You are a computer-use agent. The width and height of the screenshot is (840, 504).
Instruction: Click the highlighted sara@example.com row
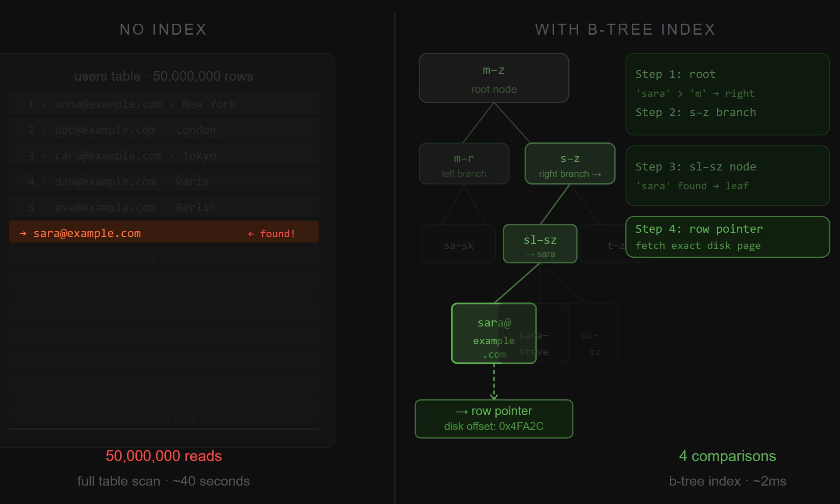click(x=164, y=231)
